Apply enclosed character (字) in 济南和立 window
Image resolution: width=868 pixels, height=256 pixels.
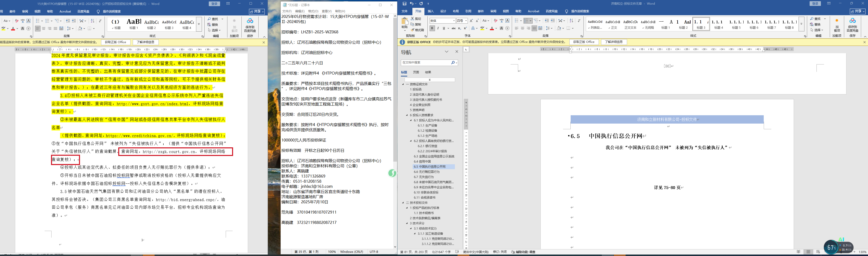[x=507, y=28]
